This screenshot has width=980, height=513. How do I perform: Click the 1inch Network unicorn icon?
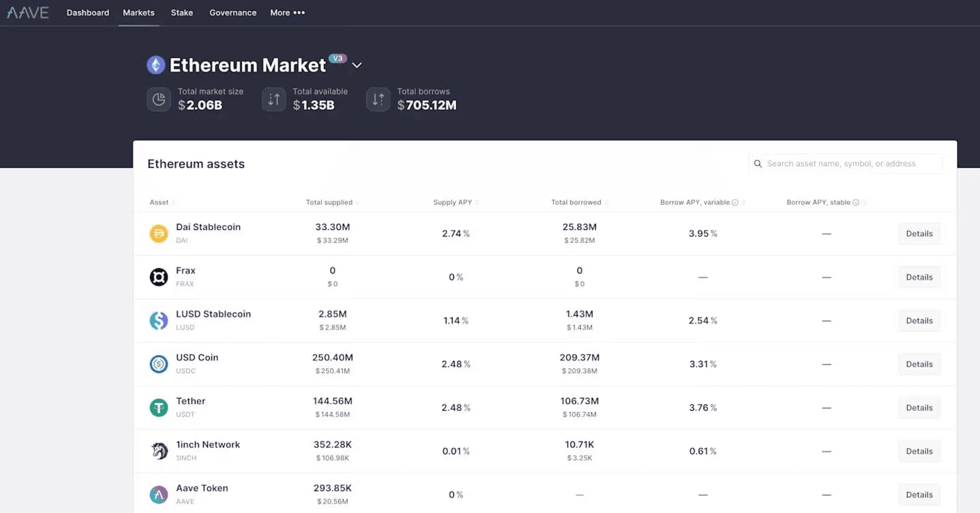[159, 451]
